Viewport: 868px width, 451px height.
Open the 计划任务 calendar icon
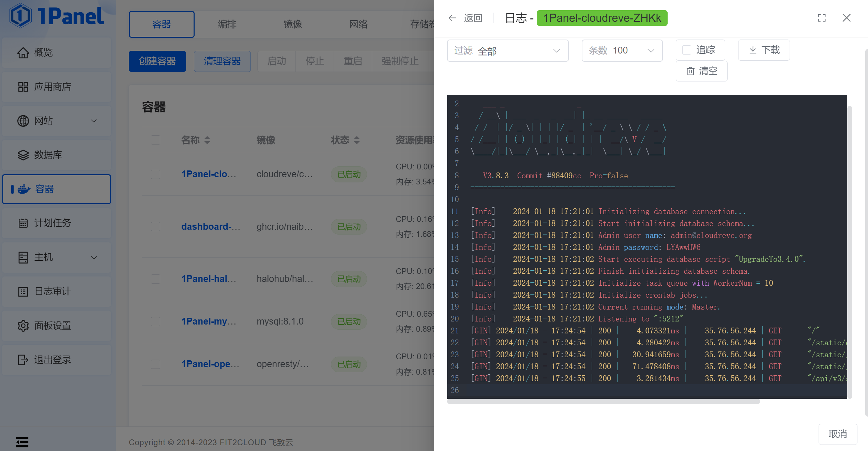(23, 223)
